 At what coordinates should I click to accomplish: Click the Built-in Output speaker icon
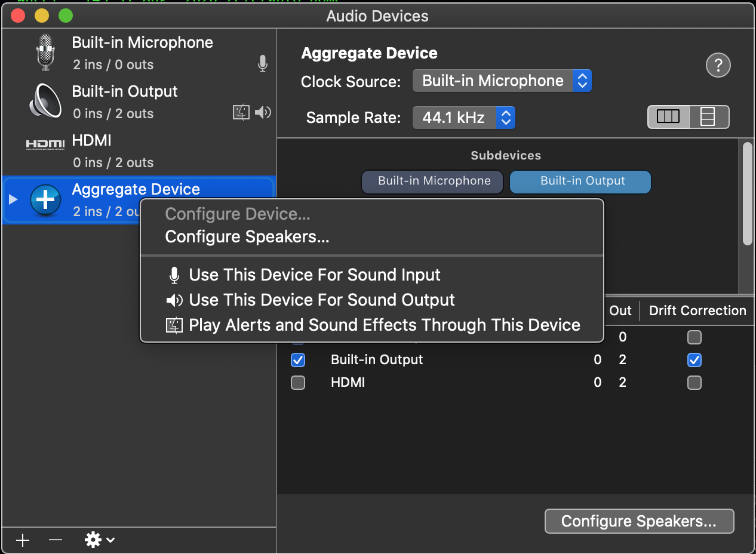tap(45, 101)
